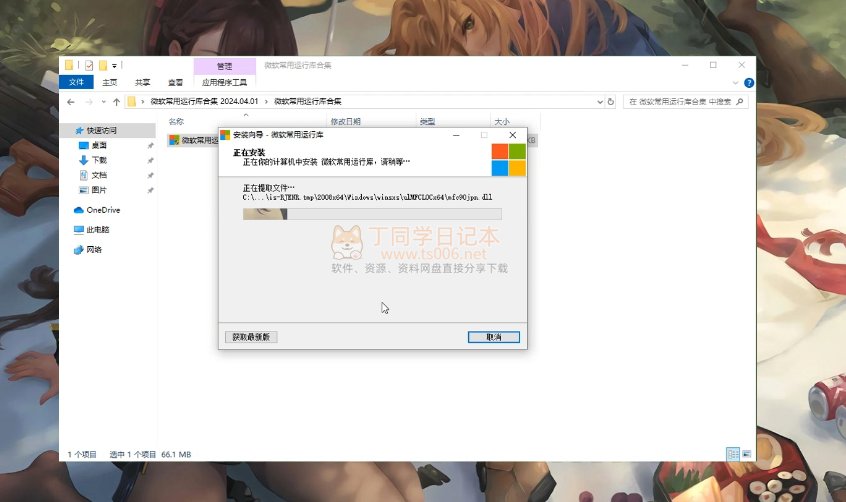Open 图片 in the navigation pane

(x=99, y=189)
